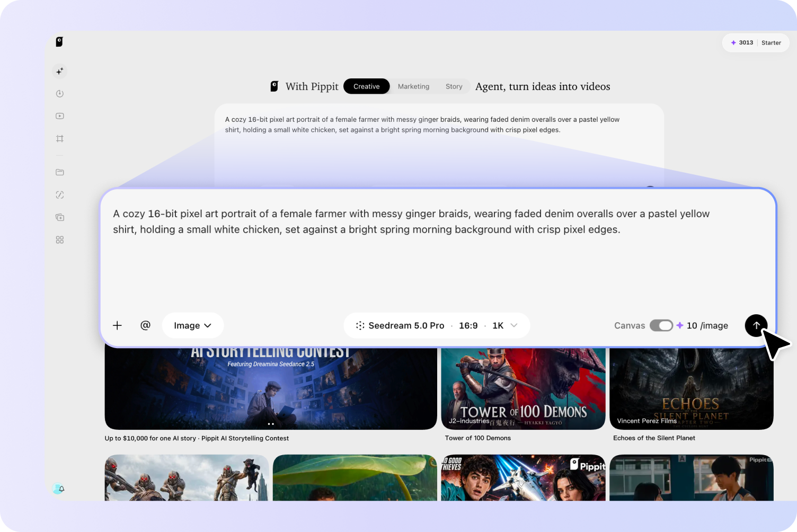Open the folder icon in the sidebar
This screenshot has height=532, width=797.
pos(60,172)
